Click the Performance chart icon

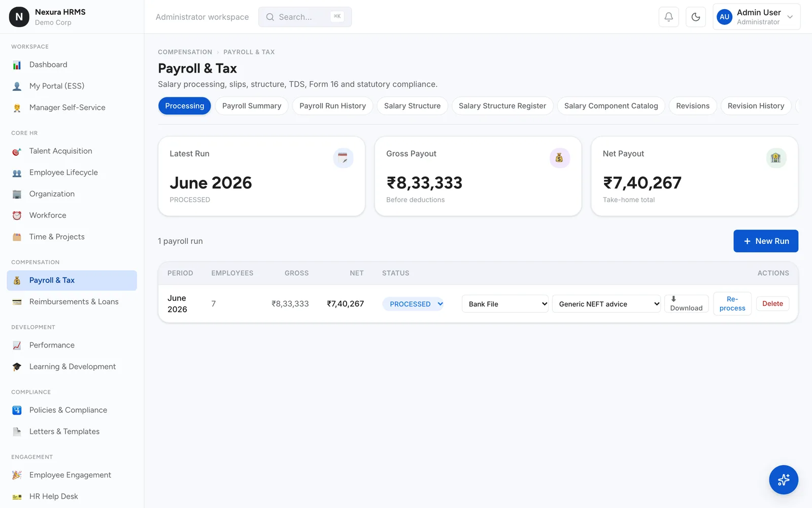click(17, 345)
